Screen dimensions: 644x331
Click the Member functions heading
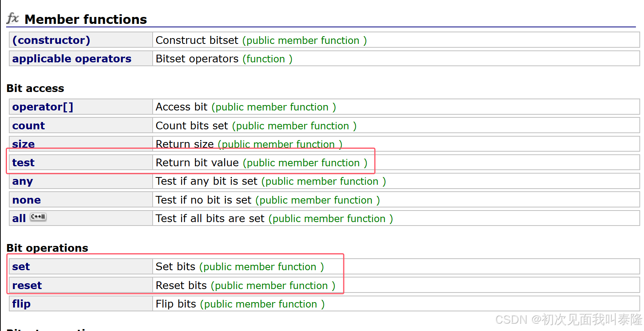coord(86,19)
